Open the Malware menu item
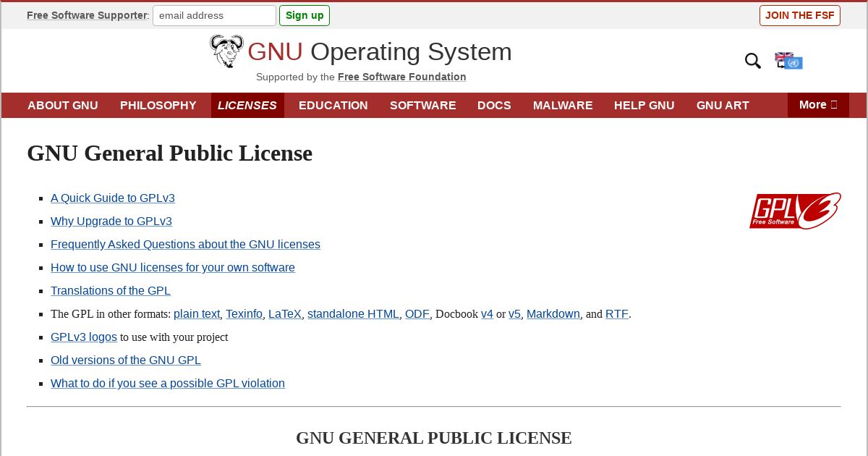 click(x=563, y=105)
